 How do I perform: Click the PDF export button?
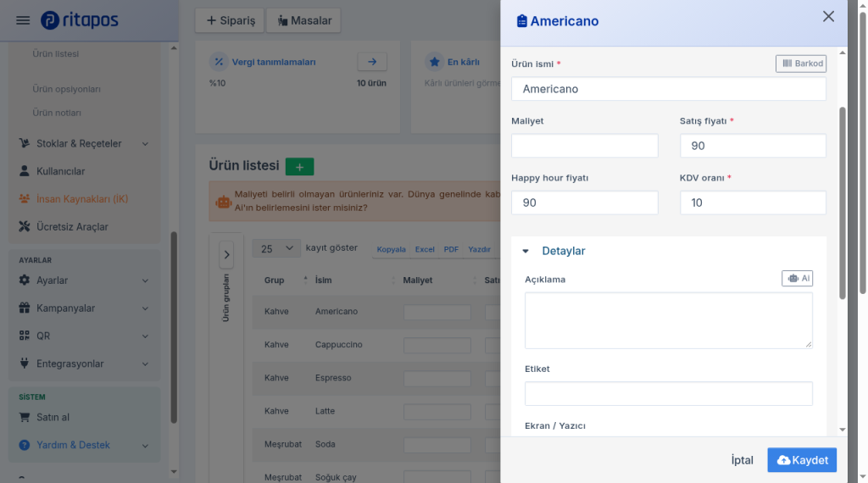(x=451, y=249)
